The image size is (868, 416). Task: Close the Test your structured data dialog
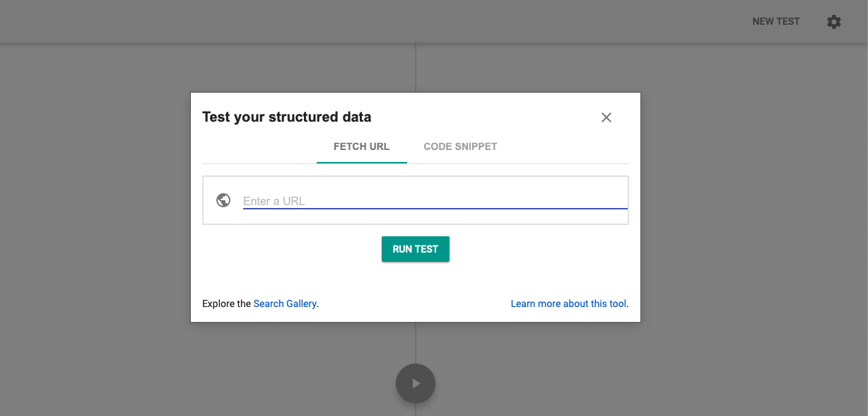606,117
